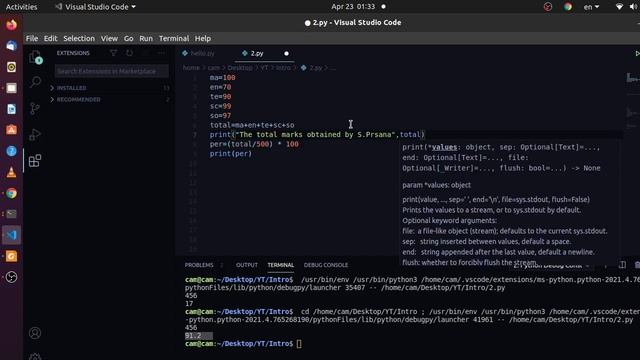Screen dimensions: 640x360
Task: Open Google Chrome from the dock
Action: click(11, 193)
